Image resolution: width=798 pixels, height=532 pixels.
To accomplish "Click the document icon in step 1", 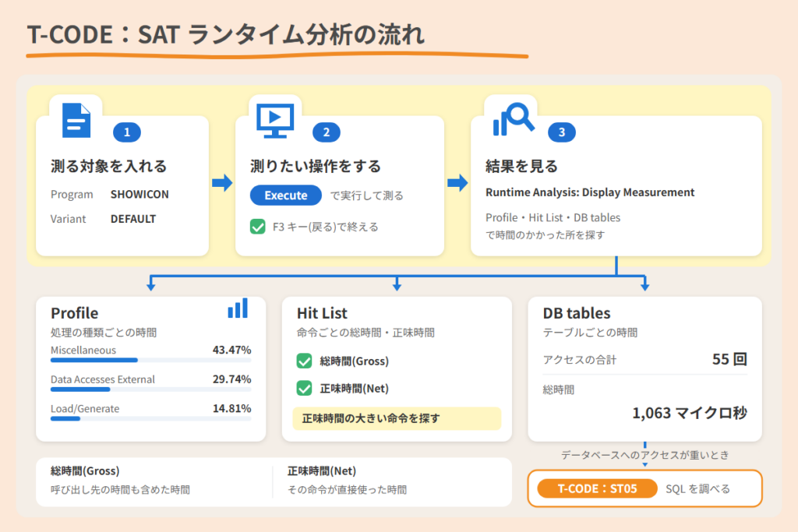I will pyautogui.click(x=76, y=121).
